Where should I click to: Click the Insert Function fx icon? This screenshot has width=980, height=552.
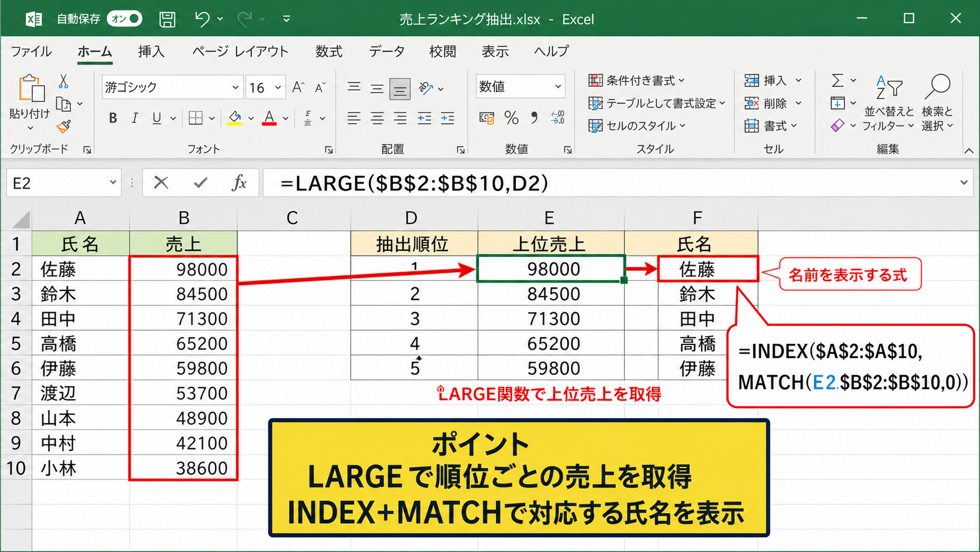click(239, 183)
